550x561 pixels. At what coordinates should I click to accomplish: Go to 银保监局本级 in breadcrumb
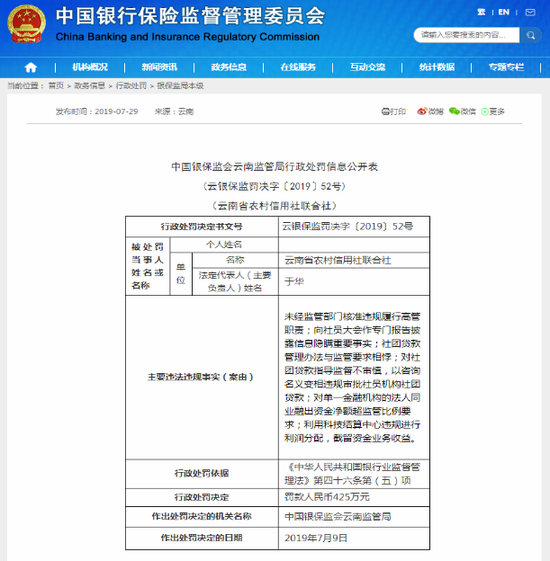(x=180, y=86)
